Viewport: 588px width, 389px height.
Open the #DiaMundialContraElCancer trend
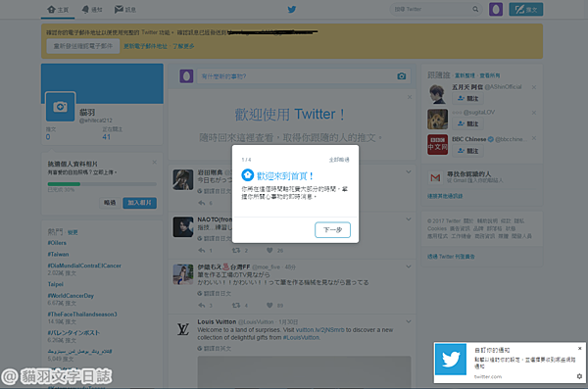click(x=84, y=266)
